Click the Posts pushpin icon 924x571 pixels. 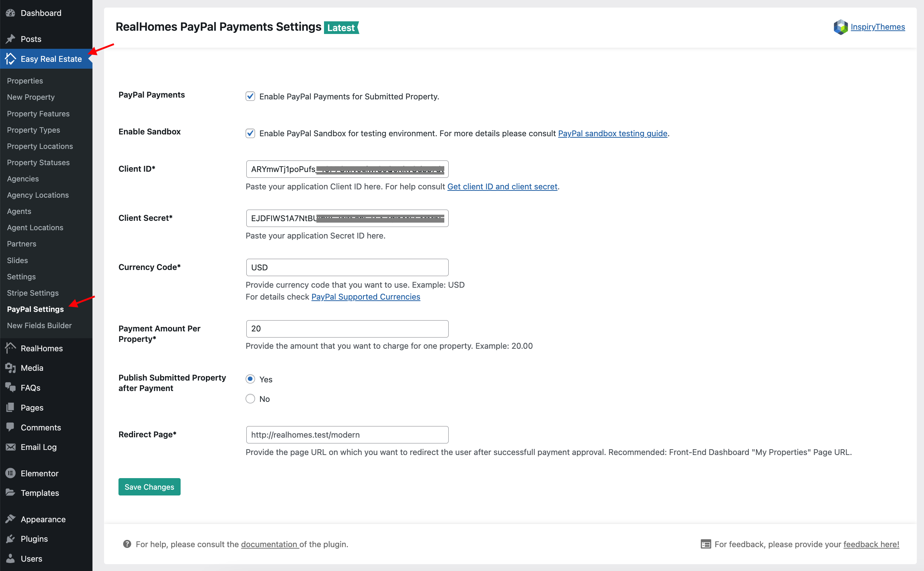click(x=10, y=39)
